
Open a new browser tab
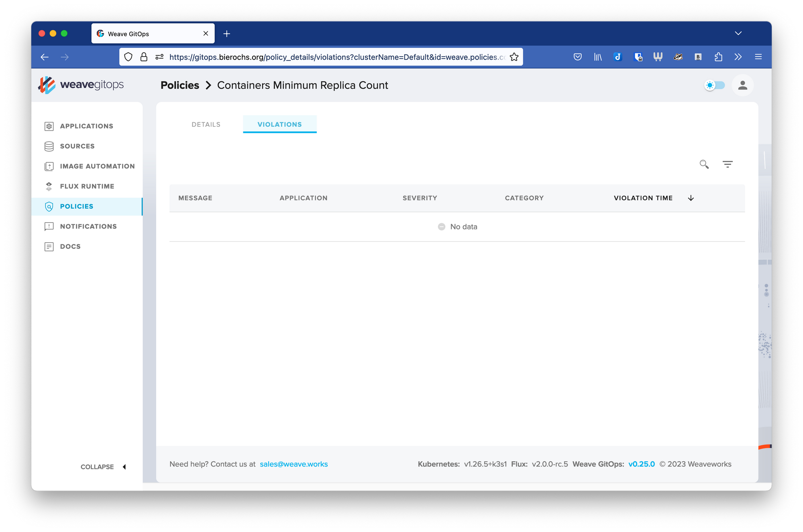coord(227,34)
